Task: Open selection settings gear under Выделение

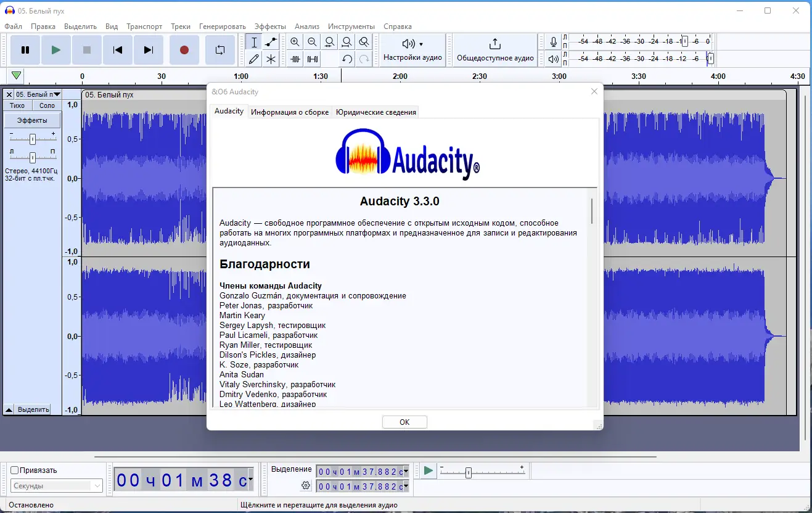Action: pos(306,486)
